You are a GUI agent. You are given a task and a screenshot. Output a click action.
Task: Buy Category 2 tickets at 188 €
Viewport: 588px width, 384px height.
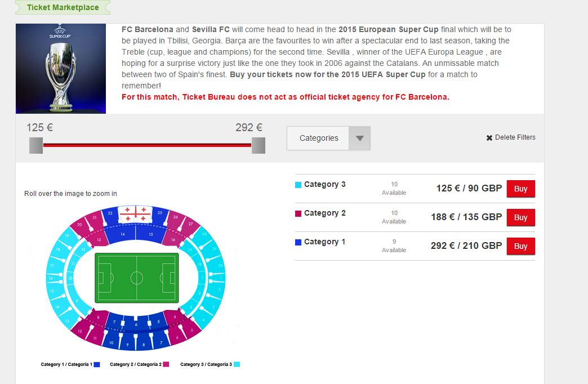tap(520, 217)
